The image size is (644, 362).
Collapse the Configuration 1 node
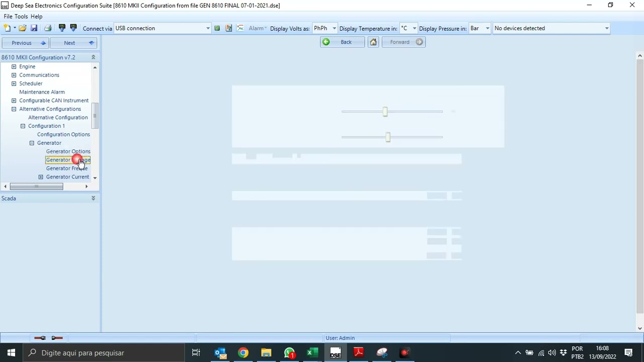(x=23, y=126)
